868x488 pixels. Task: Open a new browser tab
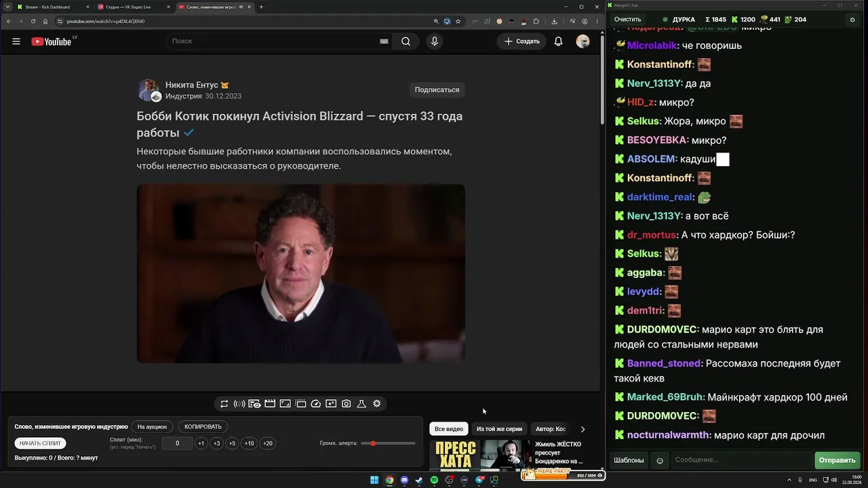pos(261,7)
